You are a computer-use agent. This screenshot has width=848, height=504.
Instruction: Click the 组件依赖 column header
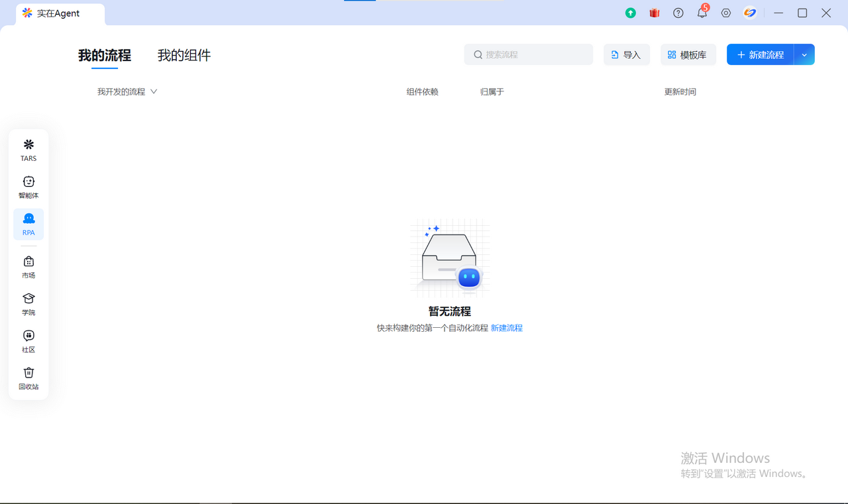coord(423,92)
